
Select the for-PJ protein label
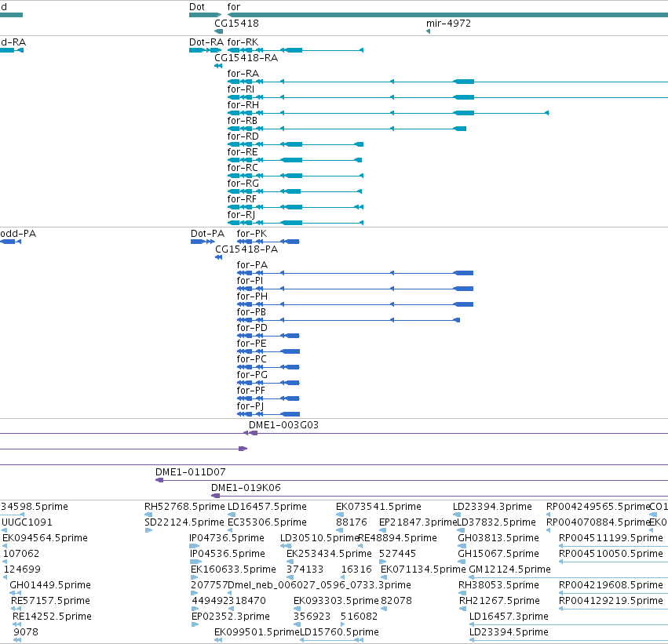coord(250,406)
